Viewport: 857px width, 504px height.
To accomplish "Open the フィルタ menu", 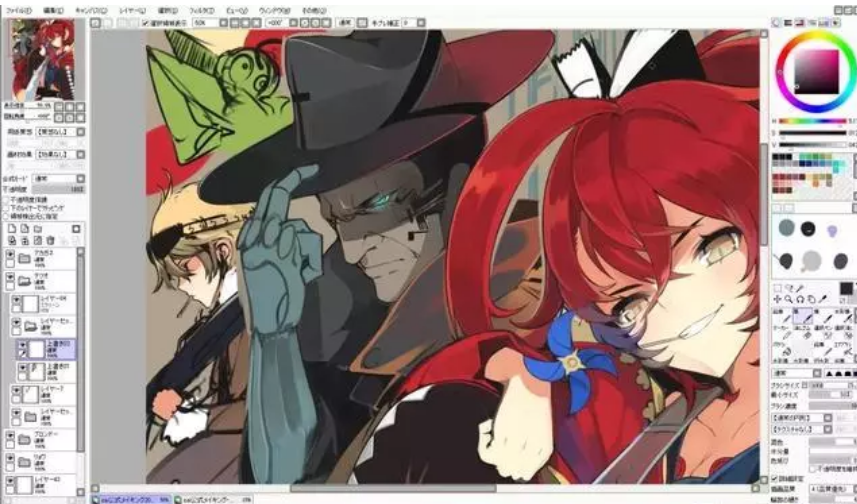I will tap(201, 10).
